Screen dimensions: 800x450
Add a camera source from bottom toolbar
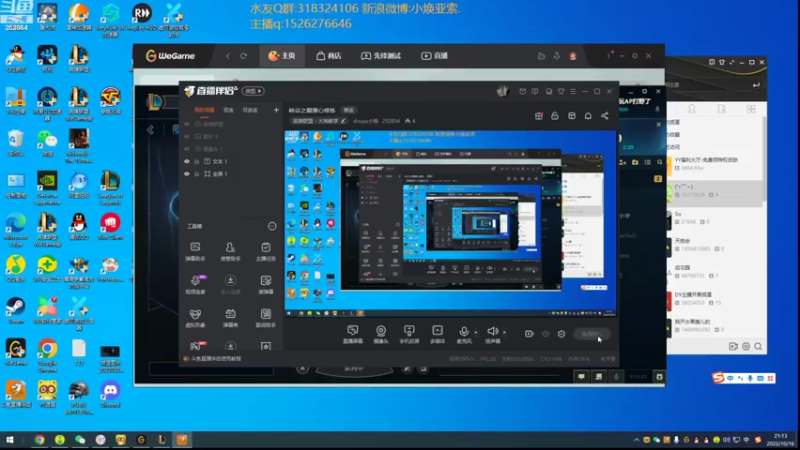pos(381,334)
